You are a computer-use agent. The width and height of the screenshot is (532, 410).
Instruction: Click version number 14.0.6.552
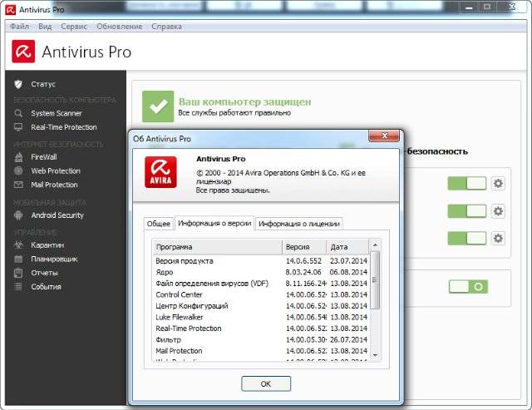tap(303, 261)
